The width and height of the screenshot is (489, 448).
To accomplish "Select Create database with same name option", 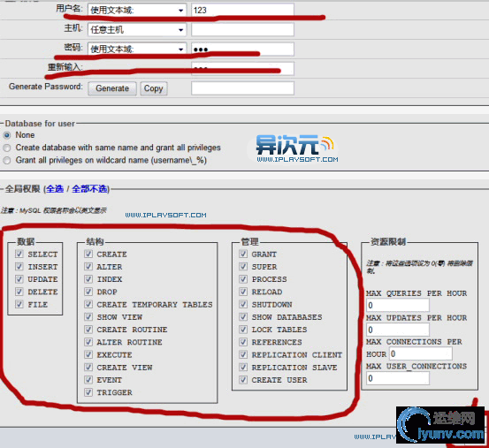I will click(x=7, y=148).
